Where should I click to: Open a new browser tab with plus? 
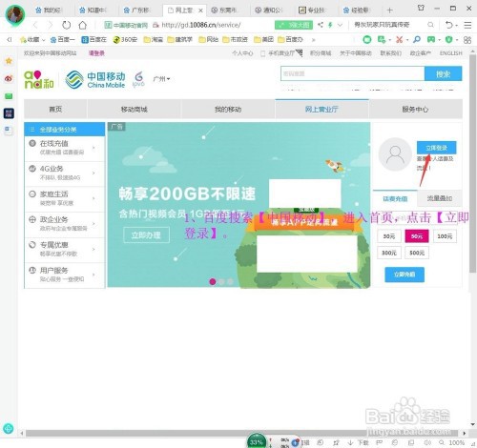[x=389, y=10]
